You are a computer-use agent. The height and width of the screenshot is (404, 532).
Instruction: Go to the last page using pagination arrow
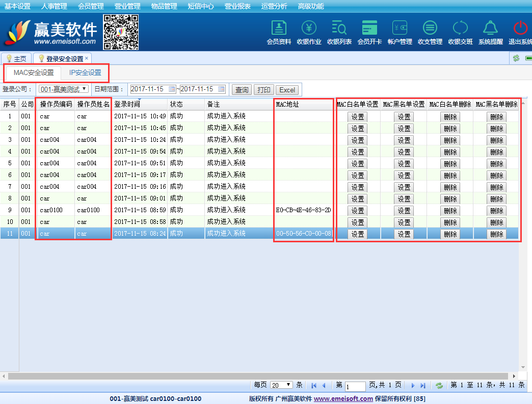pyautogui.click(x=422, y=386)
